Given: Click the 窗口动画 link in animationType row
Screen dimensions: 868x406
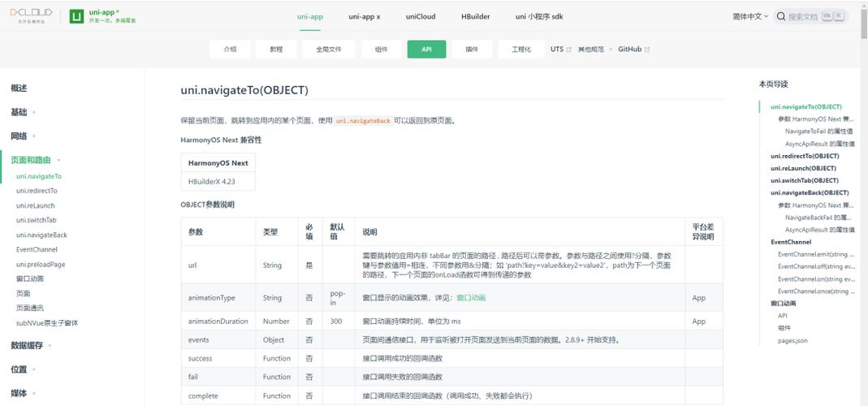Looking at the screenshot, I should (471, 298).
